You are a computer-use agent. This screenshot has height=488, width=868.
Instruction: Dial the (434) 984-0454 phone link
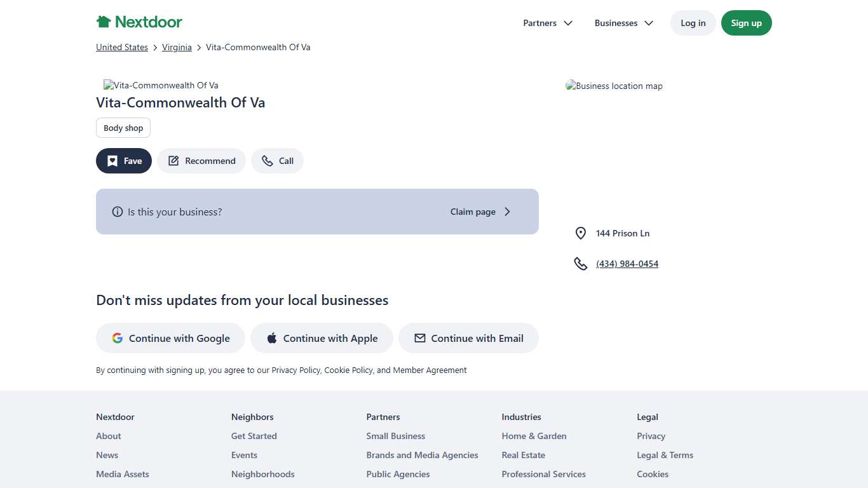[627, 264]
